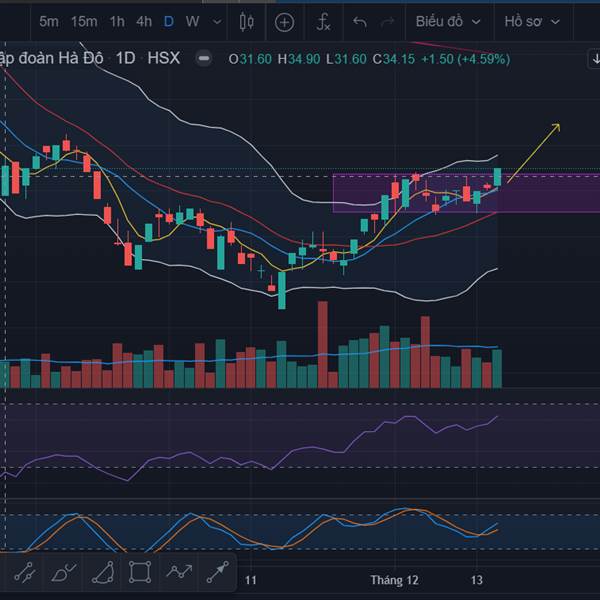Image resolution: width=600 pixels, height=600 pixels.
Task: Select the polyline path tool
Action: (179, 572)
